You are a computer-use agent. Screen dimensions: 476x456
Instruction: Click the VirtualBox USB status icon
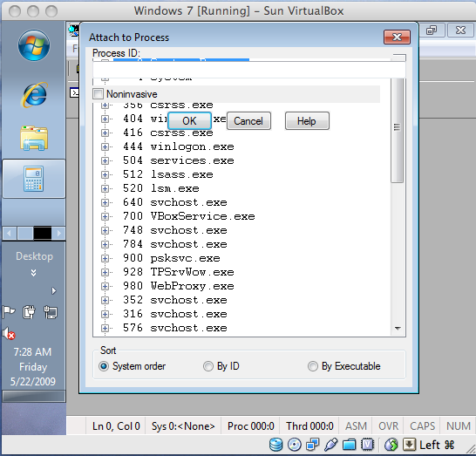(x=331, y=445)
